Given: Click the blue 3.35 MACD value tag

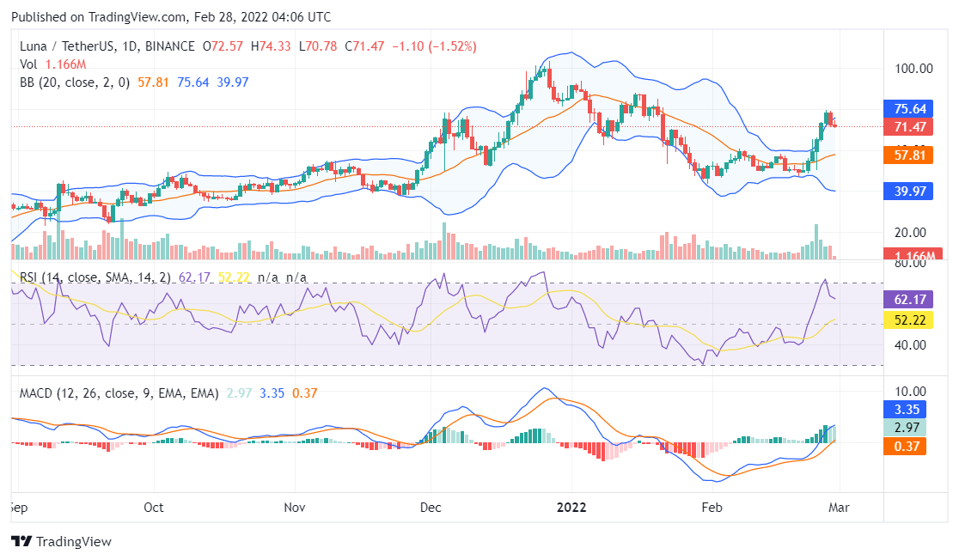Looking at the screenshot, I should click(909, 409).
